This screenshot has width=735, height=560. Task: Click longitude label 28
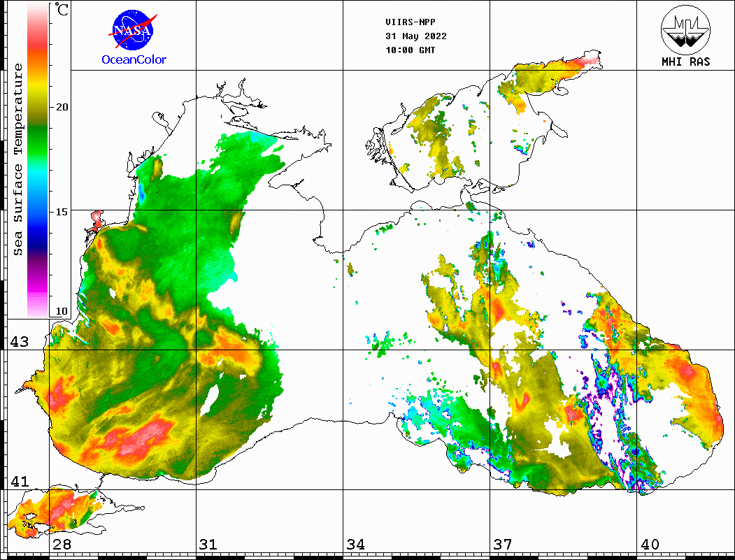(62, 545)
